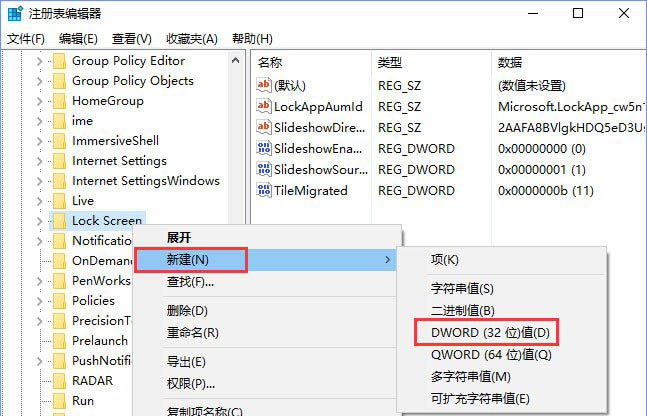Screen dimensions: 647x416
Task: Expand the Internet Settings tree node
Action: click(39, 161)
